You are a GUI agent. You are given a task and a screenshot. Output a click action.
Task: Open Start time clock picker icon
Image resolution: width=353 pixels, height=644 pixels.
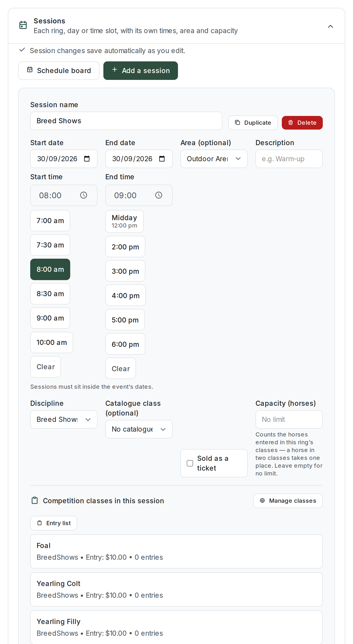[x=84, y=195]
